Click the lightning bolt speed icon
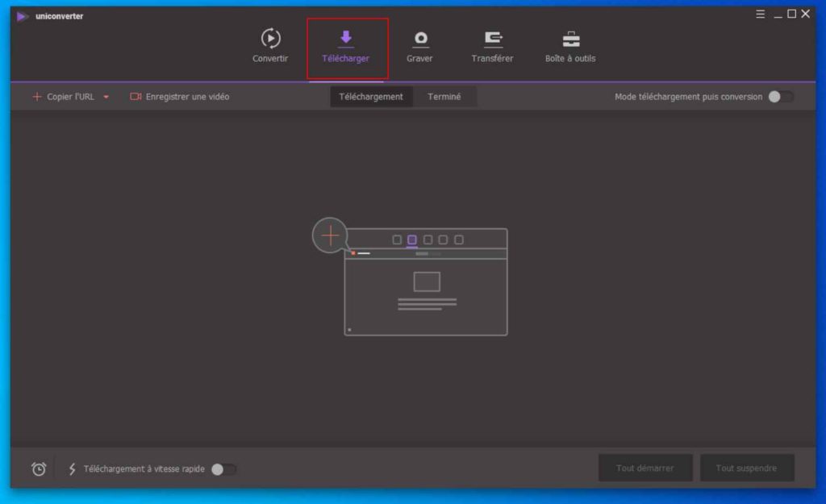Viewport: 826px width, 504px height. [x=72, y=469]
